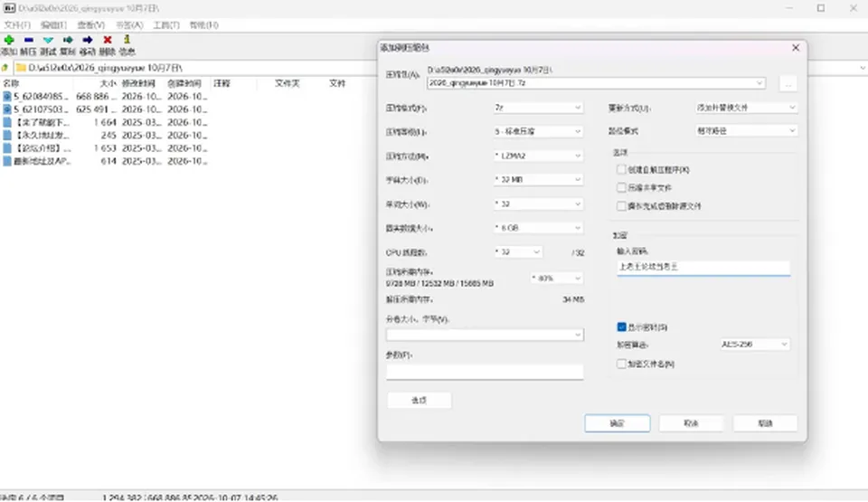Click the OK (确定) button
The image size is (868, 502).
coord(618,423)
